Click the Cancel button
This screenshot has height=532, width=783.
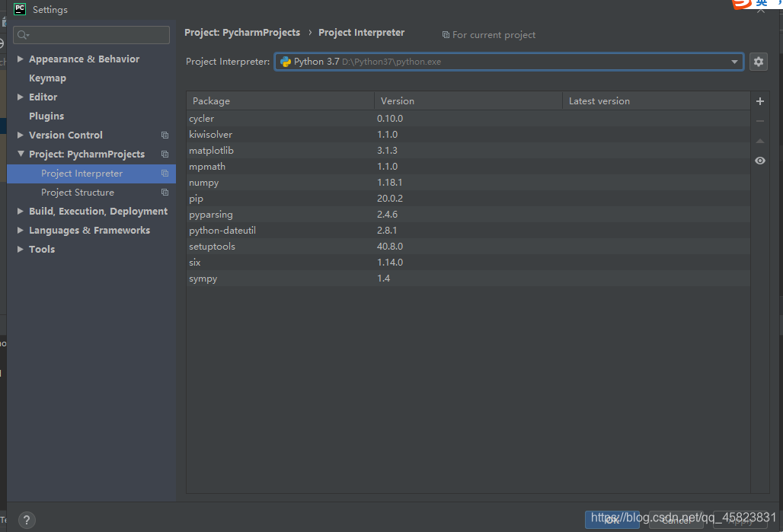[676, 520]
